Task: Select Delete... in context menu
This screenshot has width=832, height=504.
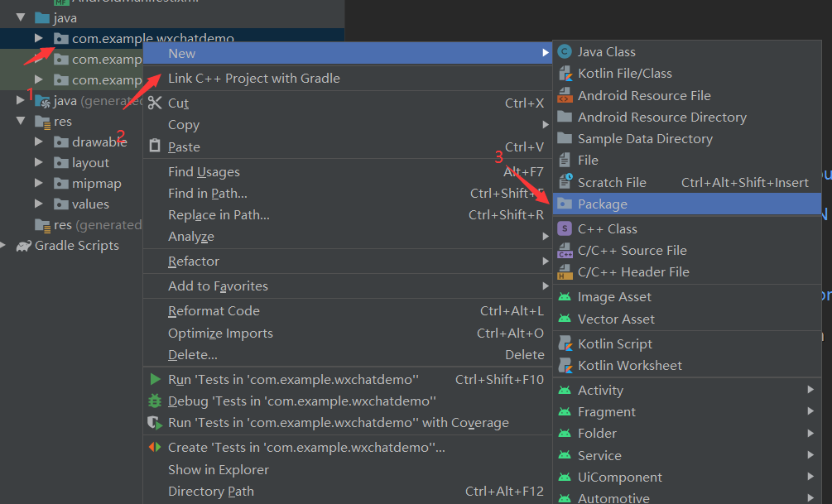Action: pos(348,354)
